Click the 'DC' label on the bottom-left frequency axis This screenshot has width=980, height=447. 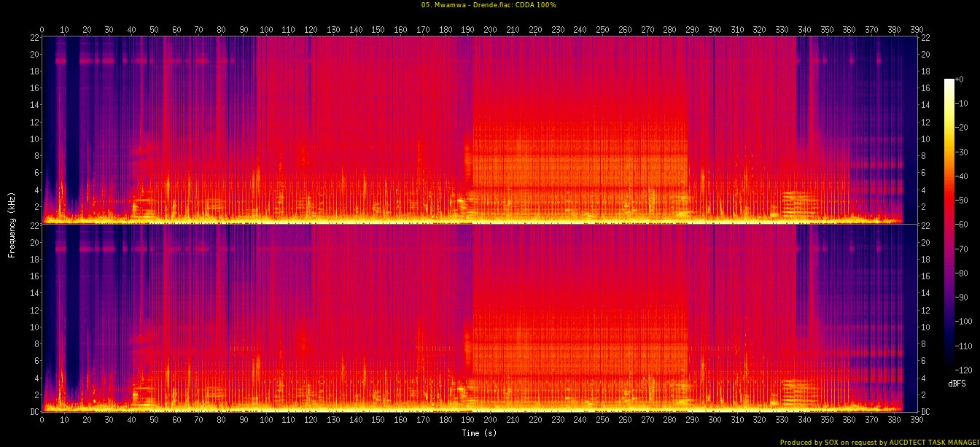pos(34,412)
